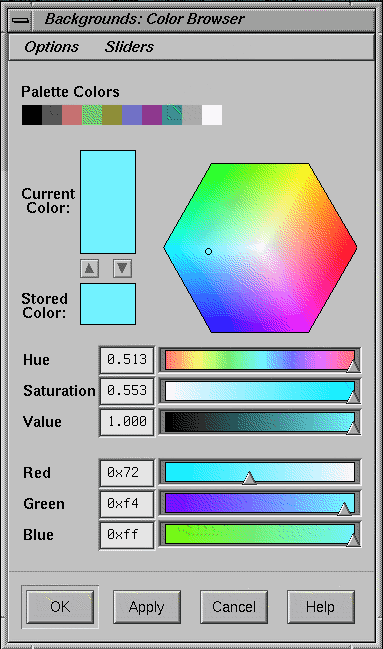Open Help for the Color Browser
This screenshot has width=383, height=649.
tap(320, 607)
